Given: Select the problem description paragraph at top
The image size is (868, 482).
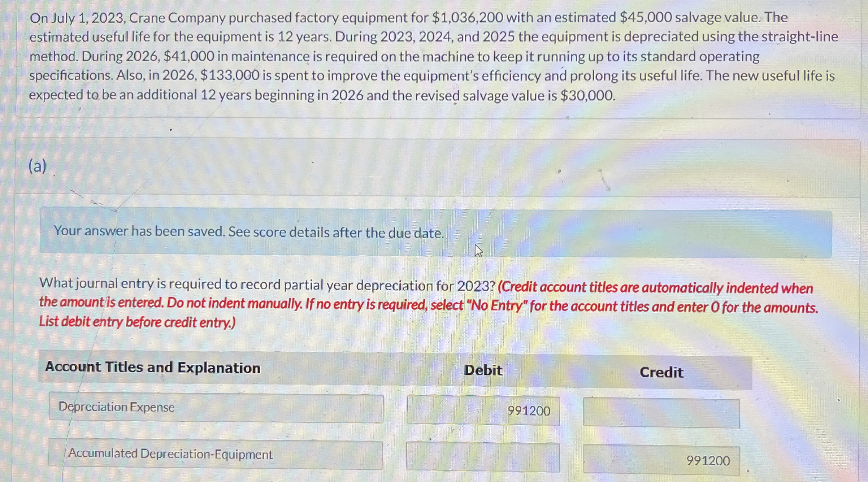Looking at the screenshot, I should (433, 56).
